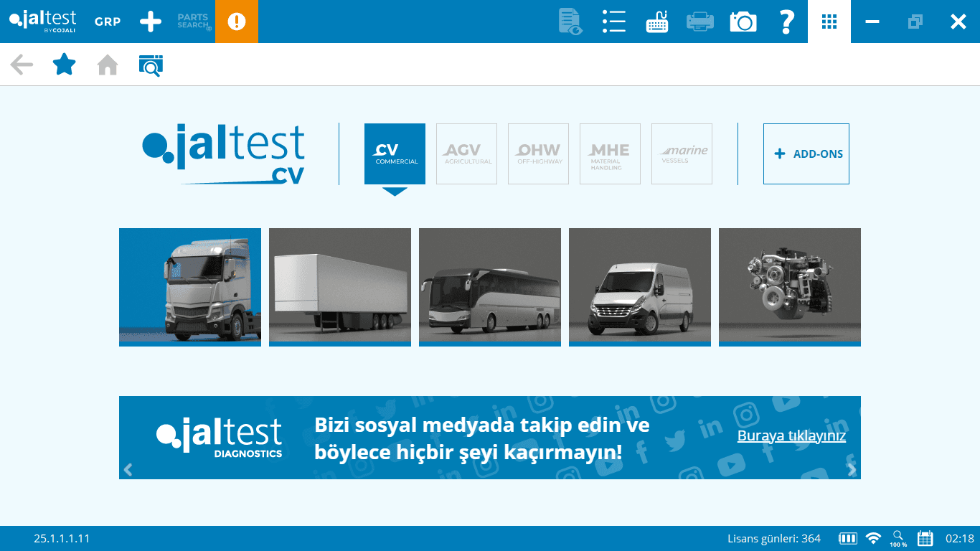Select the bus vehicle thumbnail
980x551 pixels.
tap(489, 287)
